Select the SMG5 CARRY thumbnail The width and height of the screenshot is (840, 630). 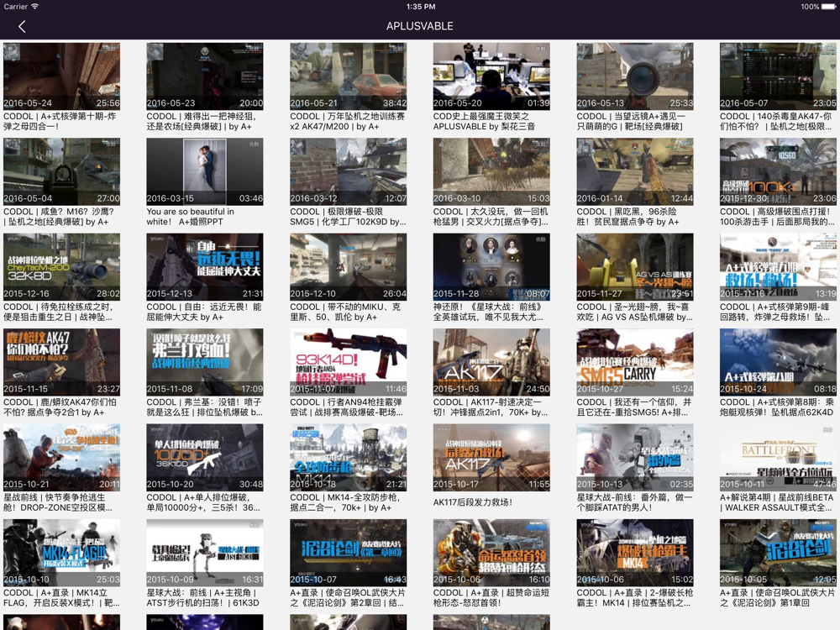tap(635, 362)
